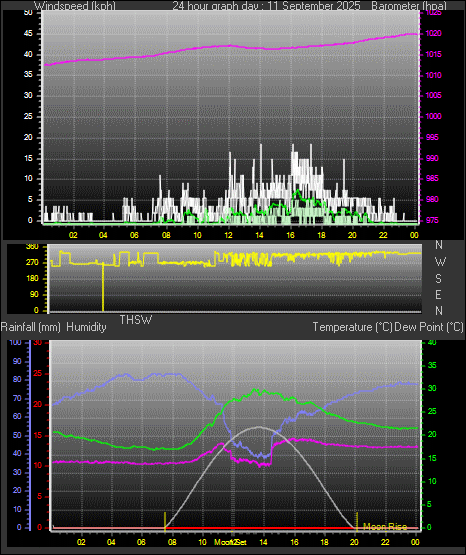Click the Humidity label

tap(86, 327)
